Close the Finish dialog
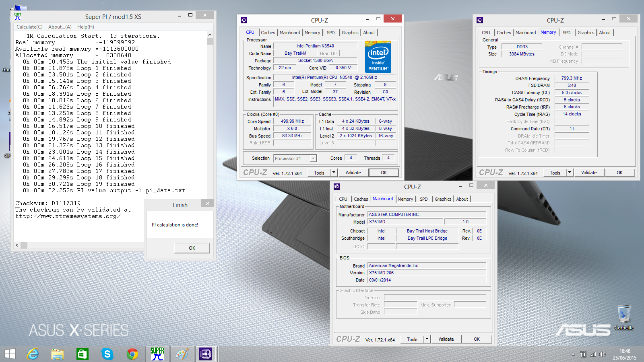This screenshot has height=362, width=644. [207, 204]
